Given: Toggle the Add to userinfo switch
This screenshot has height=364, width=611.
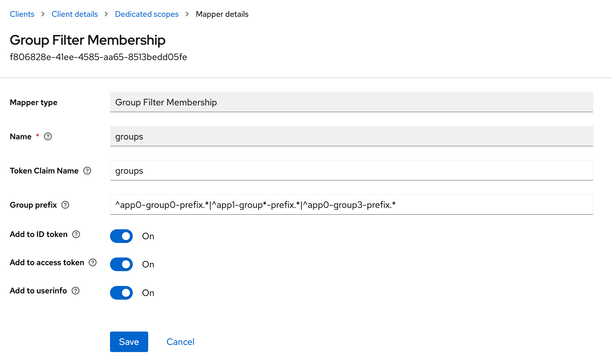Looking at the screenshot, I should pos(121,293).
